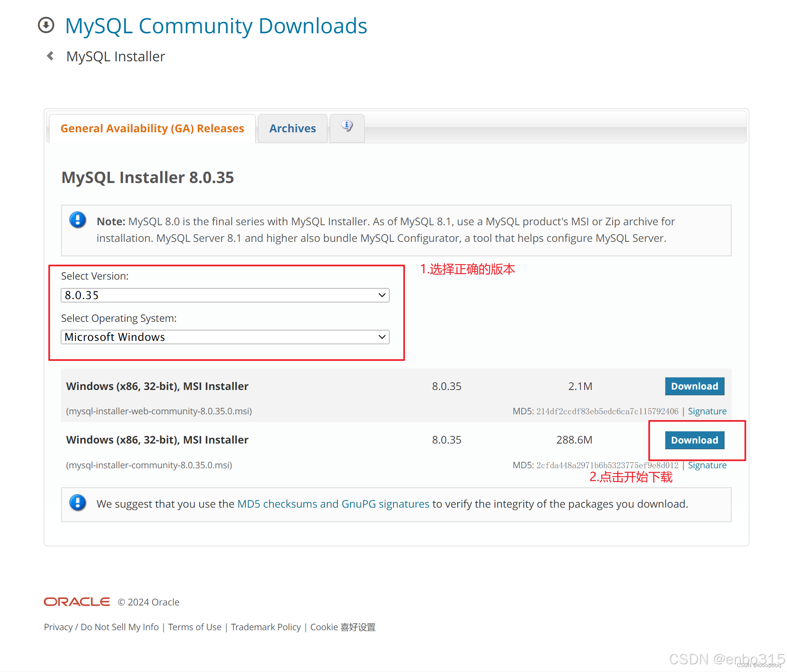Viewport: 787px width, 672px height.
Task: Download the 288.6M full community installer
Action: click(694, 440)
